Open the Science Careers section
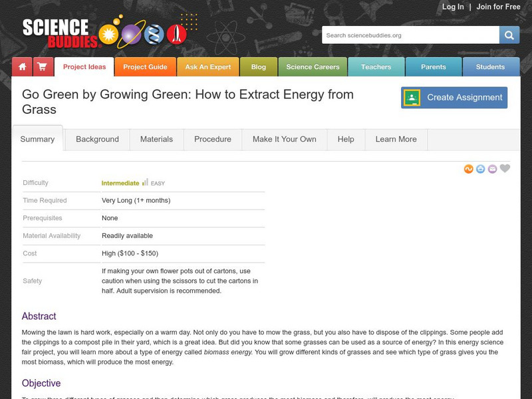This screenshot has width=532, height=399. pos(313,67)
